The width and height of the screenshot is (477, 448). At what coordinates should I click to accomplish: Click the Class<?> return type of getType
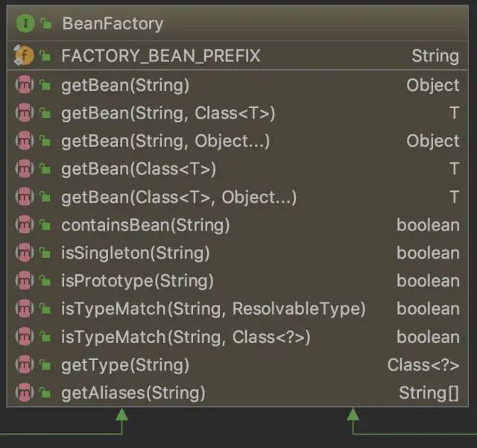423,365
